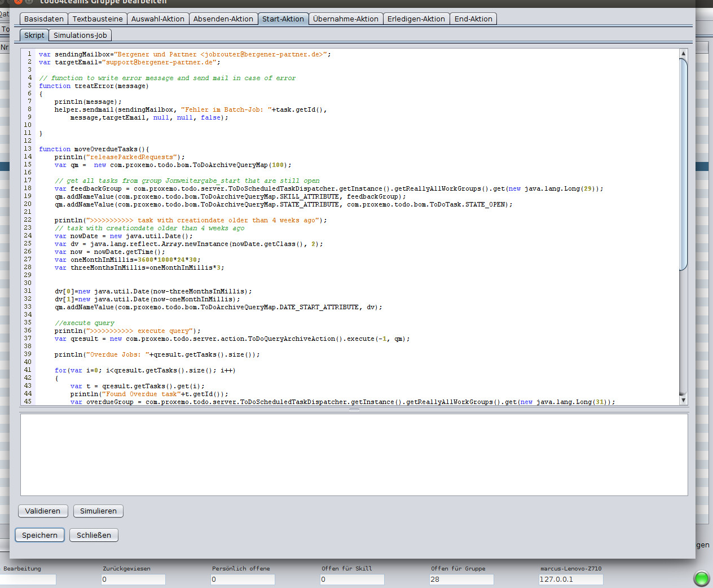Click inside the empty output console area
713x588 pixels.
point(354,455)
